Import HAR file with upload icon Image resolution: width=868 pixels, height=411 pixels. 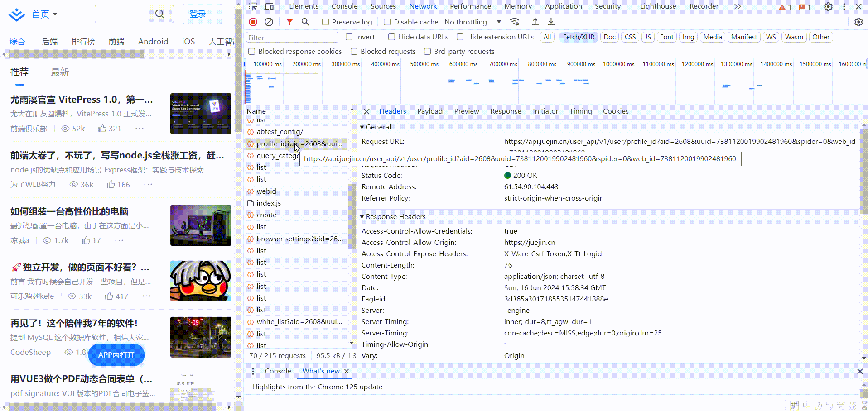click(535, 22)
